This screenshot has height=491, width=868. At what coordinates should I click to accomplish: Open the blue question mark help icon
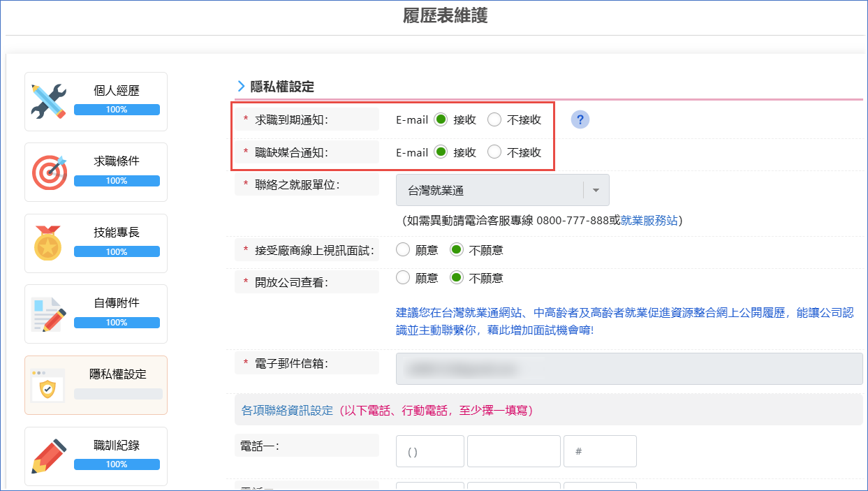(580, 119)
